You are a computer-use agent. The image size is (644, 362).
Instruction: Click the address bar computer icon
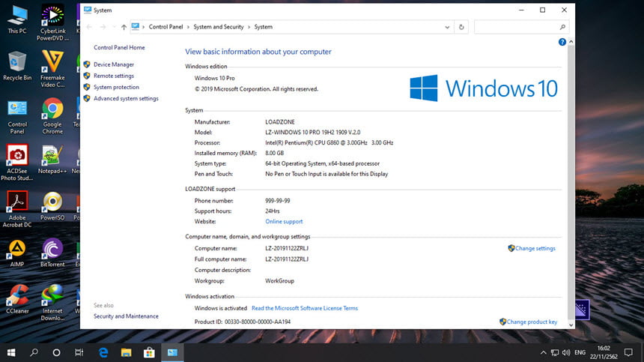point(135,27)
